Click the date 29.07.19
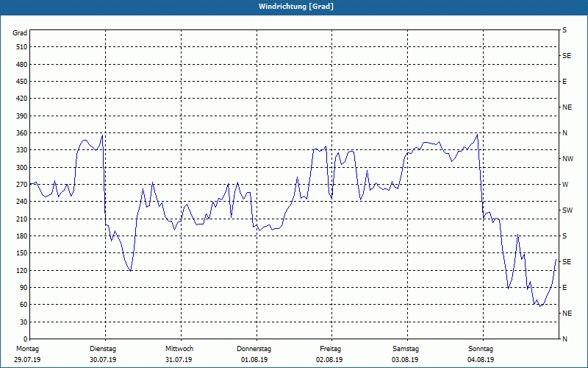This screenshot has height=368, width=588. click(27, 360)
